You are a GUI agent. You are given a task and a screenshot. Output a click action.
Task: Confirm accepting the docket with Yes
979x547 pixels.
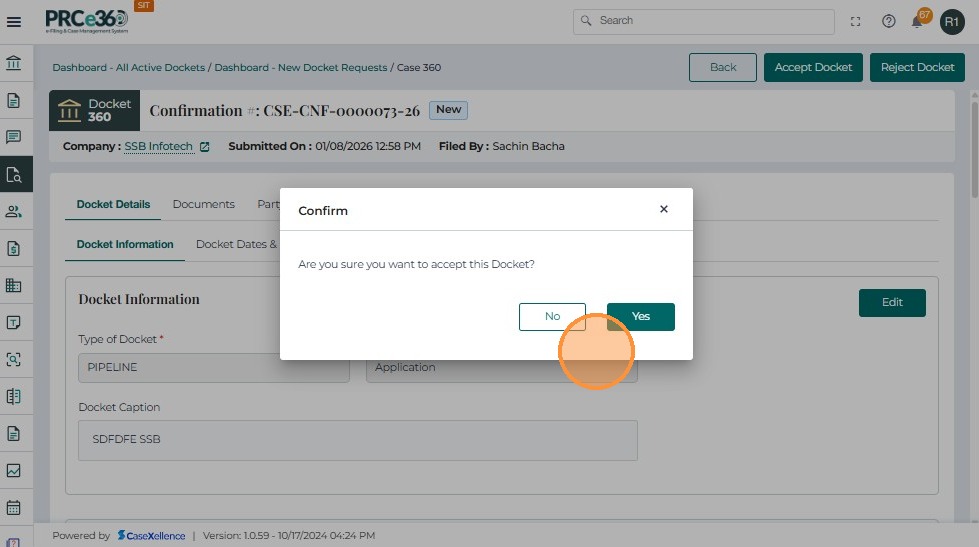point(640,316)
